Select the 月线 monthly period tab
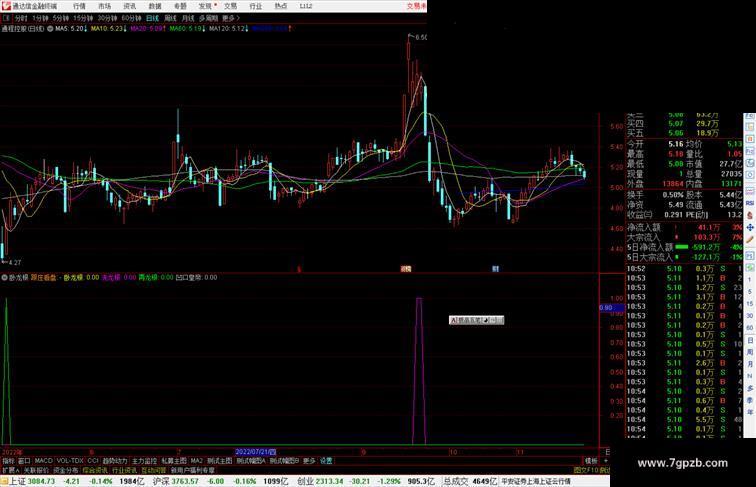The width and height of the screenshot is (756, 487). (x=188, y=18)
